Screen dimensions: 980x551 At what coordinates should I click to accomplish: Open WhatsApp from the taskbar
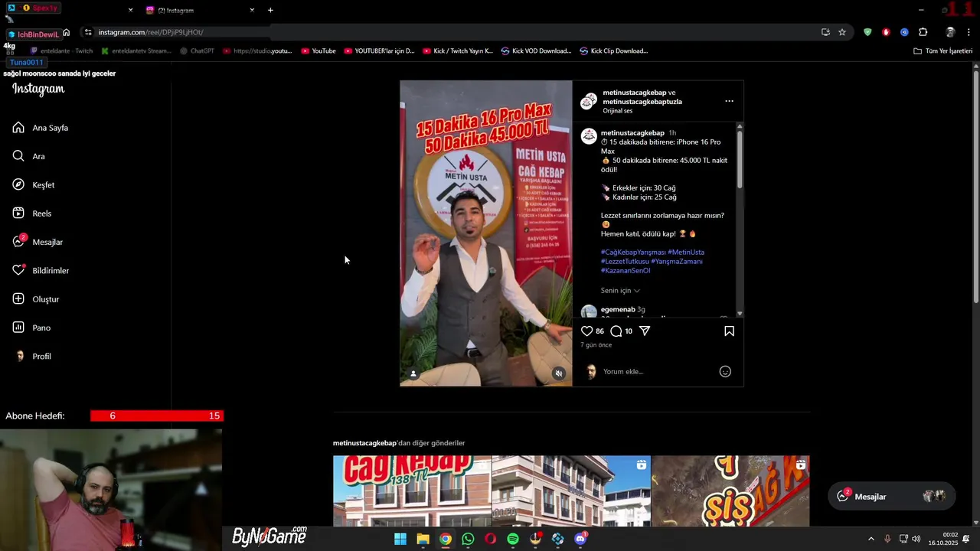[468, 539]
